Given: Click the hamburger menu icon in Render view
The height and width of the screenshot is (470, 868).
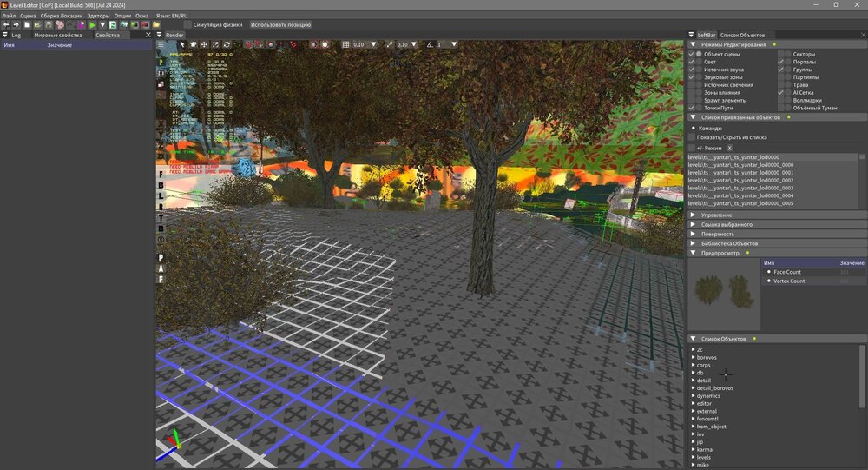Looking at the screenshot, I should [161, 44].
